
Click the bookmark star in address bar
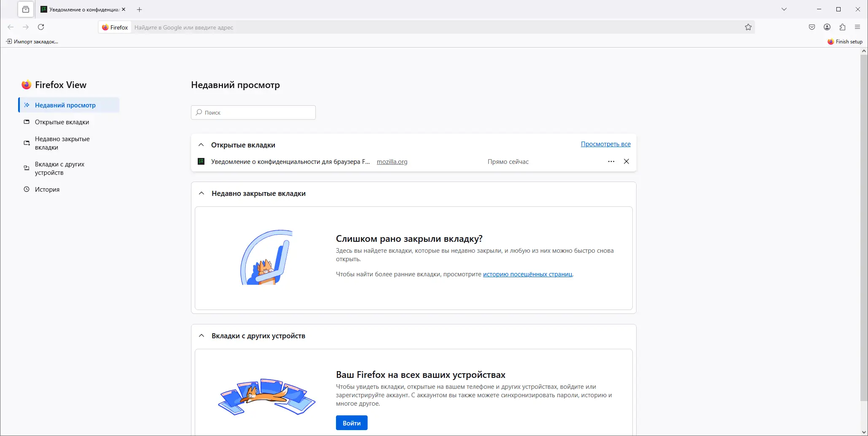(x=748, y=27)
